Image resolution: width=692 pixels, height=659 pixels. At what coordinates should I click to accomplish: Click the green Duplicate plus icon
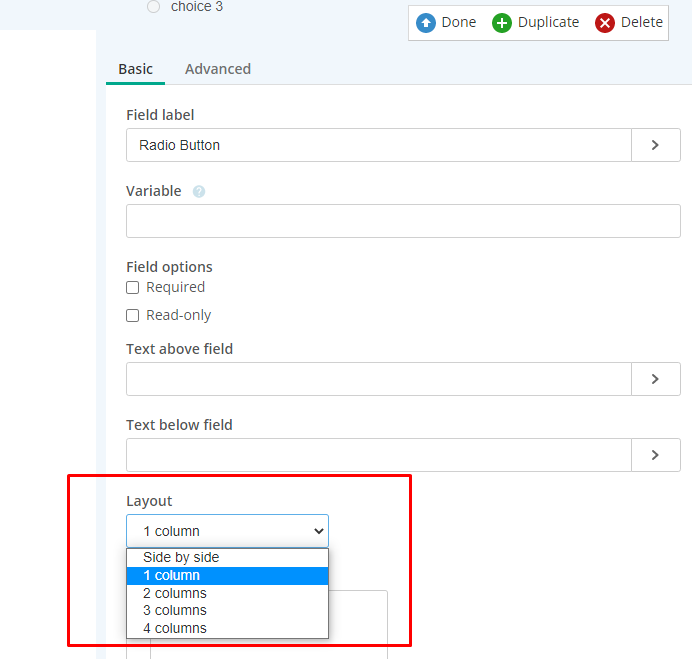point(502,22)
